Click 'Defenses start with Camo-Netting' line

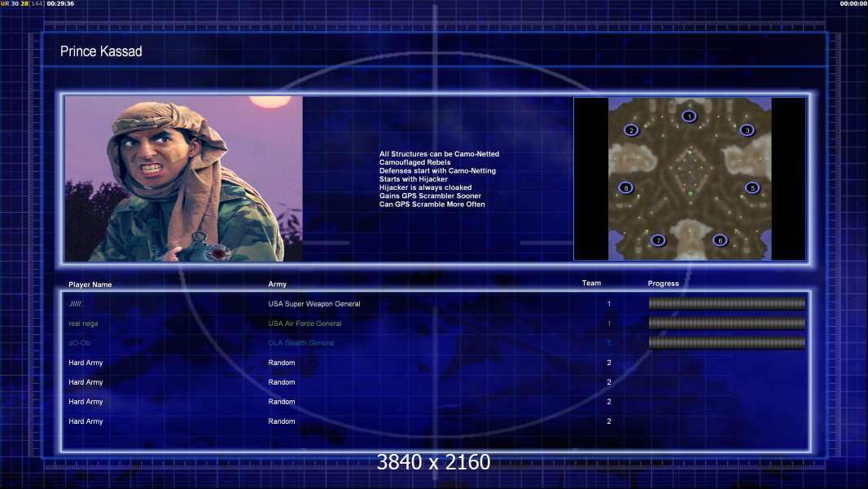coord(437,170)
